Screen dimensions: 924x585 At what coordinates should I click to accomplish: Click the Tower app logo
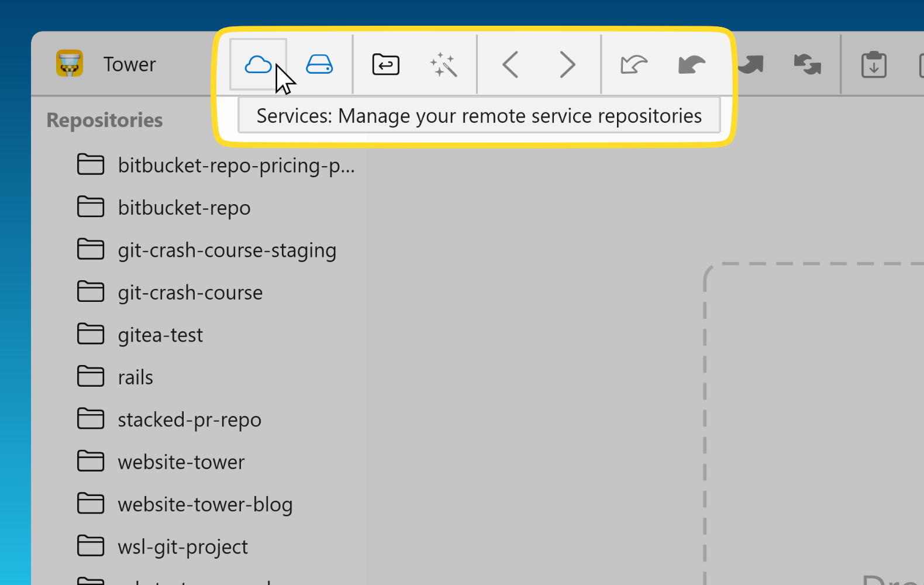pos(70,64)
